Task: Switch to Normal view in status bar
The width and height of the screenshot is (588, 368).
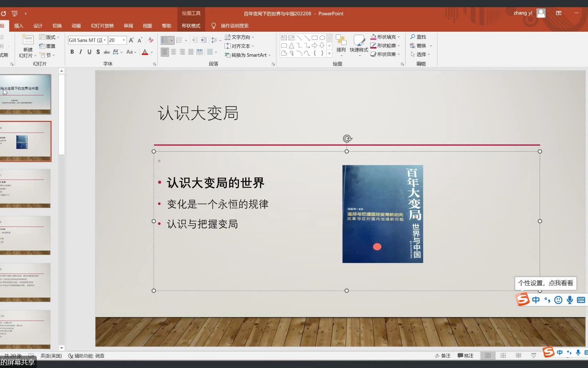Action: point(488,356)
